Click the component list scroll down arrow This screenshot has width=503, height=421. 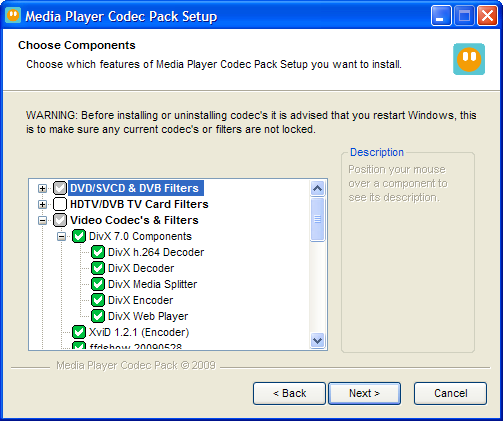click(x=317, y=340)
